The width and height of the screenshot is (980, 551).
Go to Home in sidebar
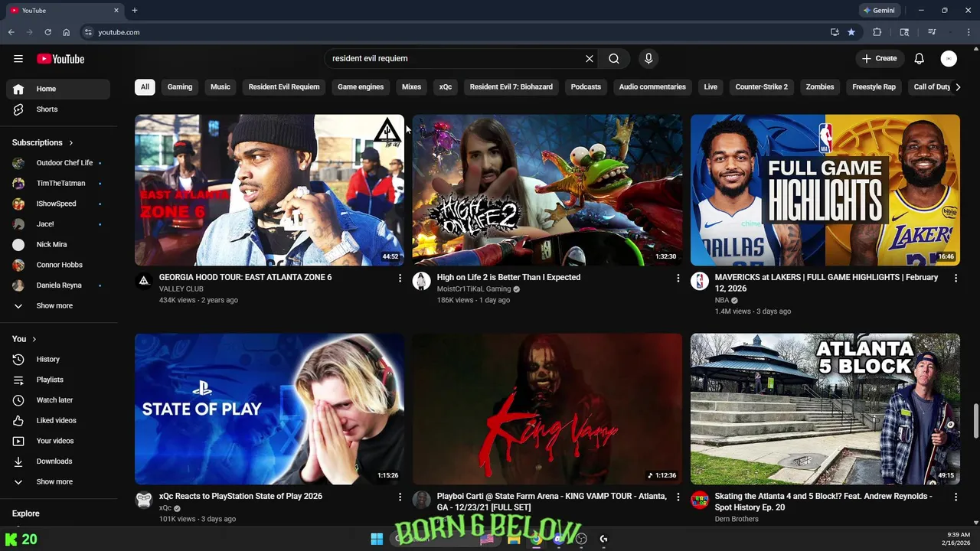point(58,89)
